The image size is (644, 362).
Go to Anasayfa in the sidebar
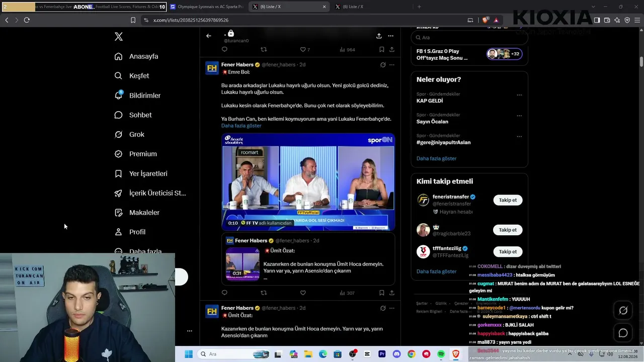point(136,56)
